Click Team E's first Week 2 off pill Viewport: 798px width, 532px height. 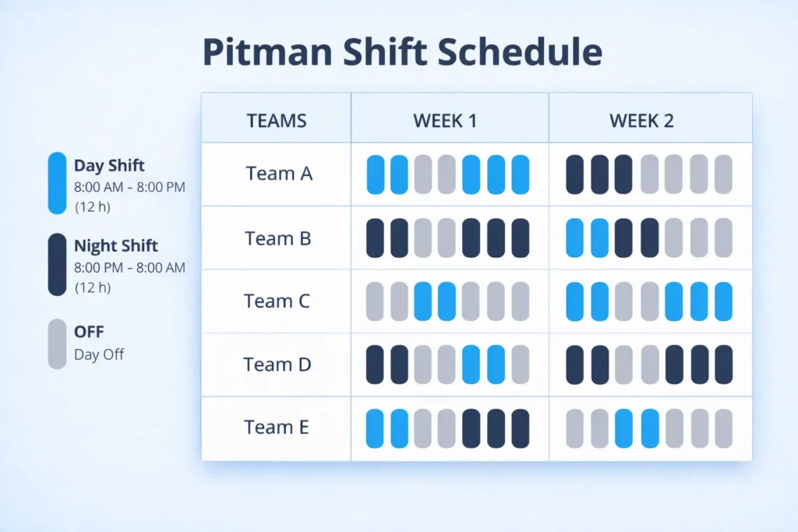coord(574,428)
